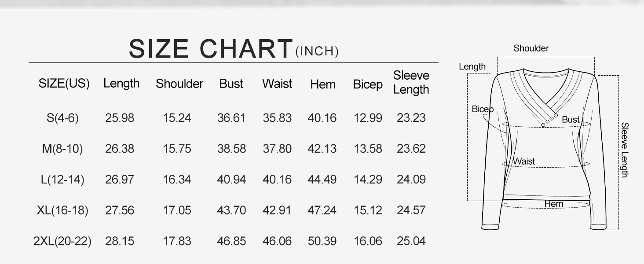
Task: Select the L(12-14) size row label
Action: (x=62, y=180)
